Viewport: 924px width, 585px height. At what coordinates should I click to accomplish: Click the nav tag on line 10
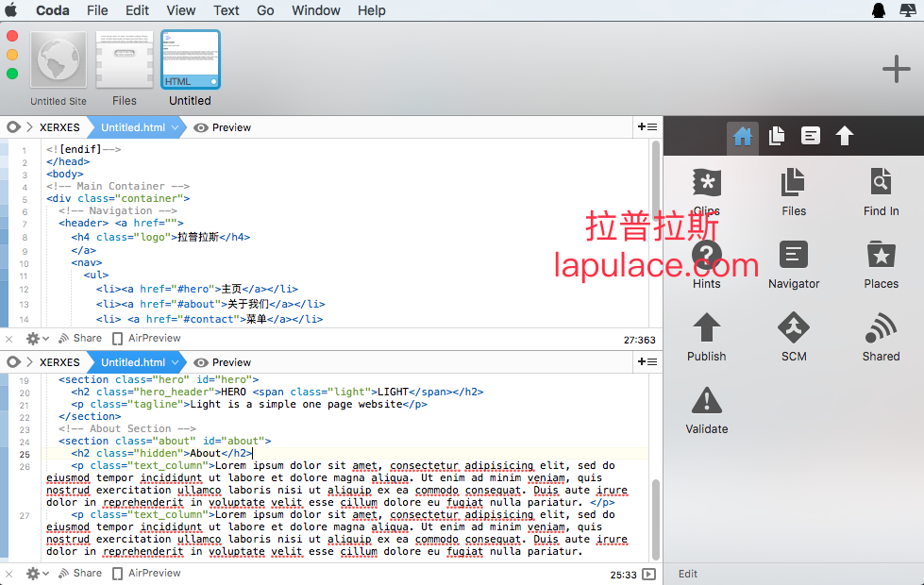point(87,262)
